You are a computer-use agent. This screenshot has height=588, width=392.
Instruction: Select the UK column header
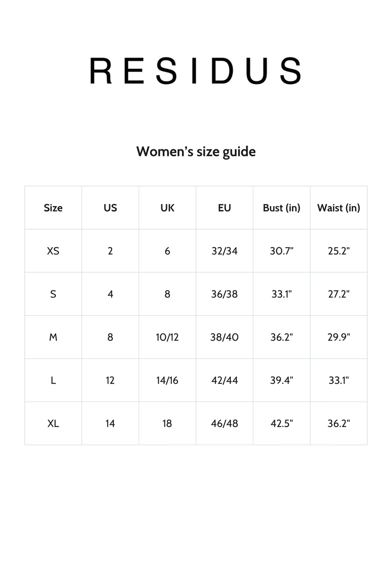pyautogui.click(x=167, y=208)
